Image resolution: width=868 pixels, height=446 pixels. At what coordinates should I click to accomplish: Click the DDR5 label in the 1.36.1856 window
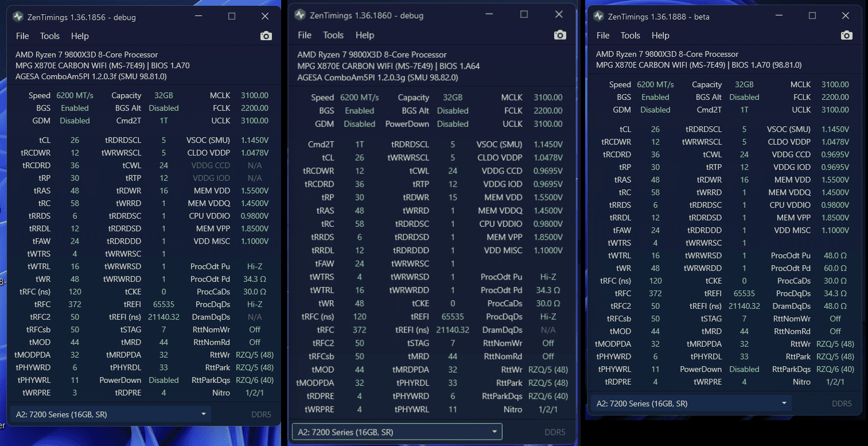click(261, 414)
